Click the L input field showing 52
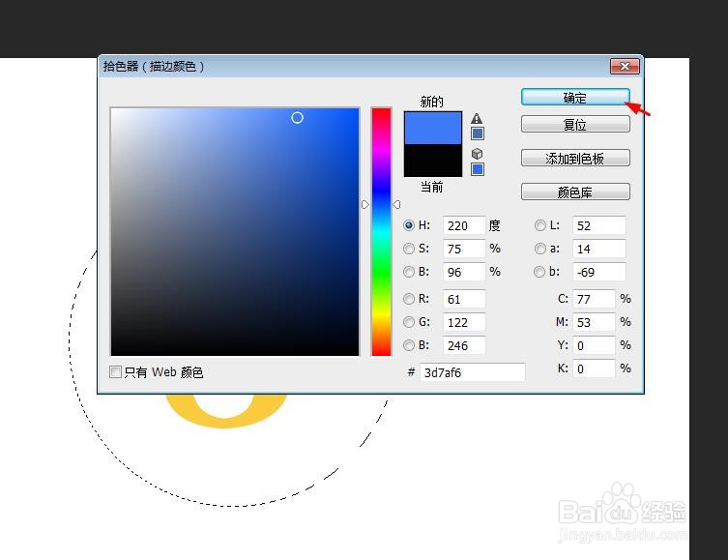728x560 pixels. 598,225
